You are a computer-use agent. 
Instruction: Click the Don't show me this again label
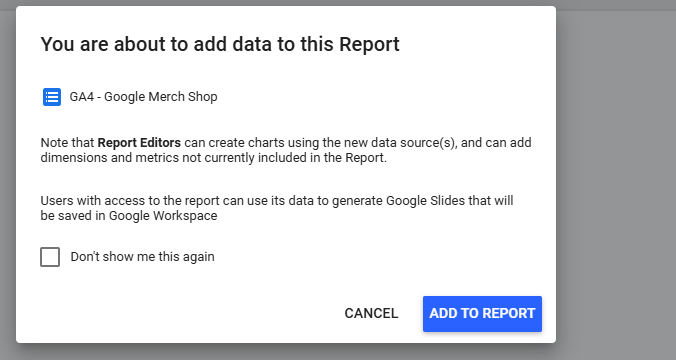[x=142, y=257]
